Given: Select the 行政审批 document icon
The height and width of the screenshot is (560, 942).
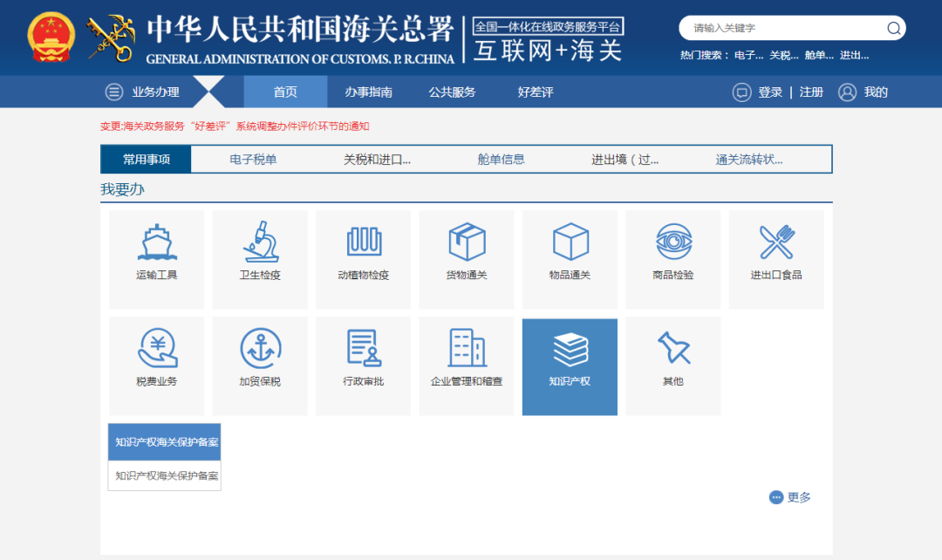Looking at the screenshot, I should coord(363,353).
